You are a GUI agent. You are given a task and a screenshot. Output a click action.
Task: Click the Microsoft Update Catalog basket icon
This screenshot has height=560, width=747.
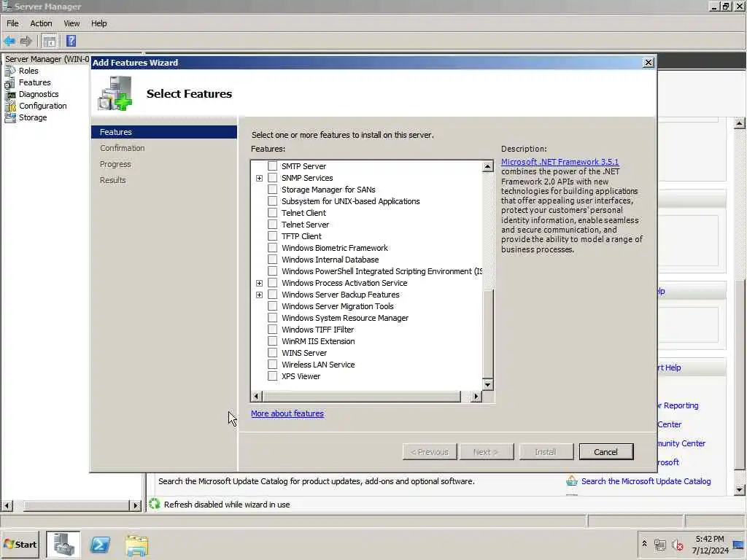point(572,481)
